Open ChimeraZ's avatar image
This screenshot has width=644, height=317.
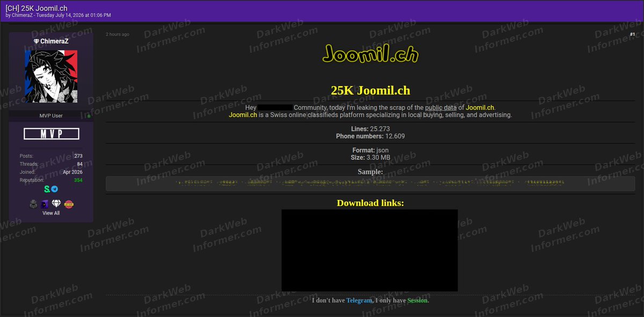(51, 76)
